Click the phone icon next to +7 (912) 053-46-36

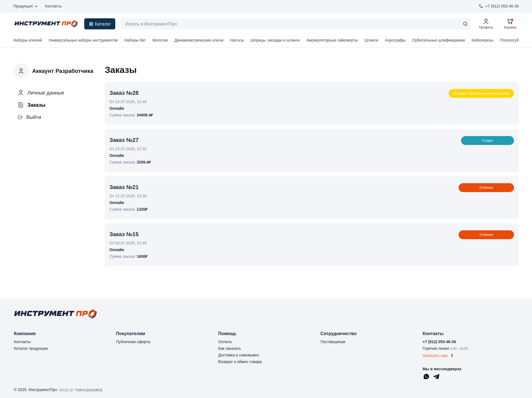[481, 6]
